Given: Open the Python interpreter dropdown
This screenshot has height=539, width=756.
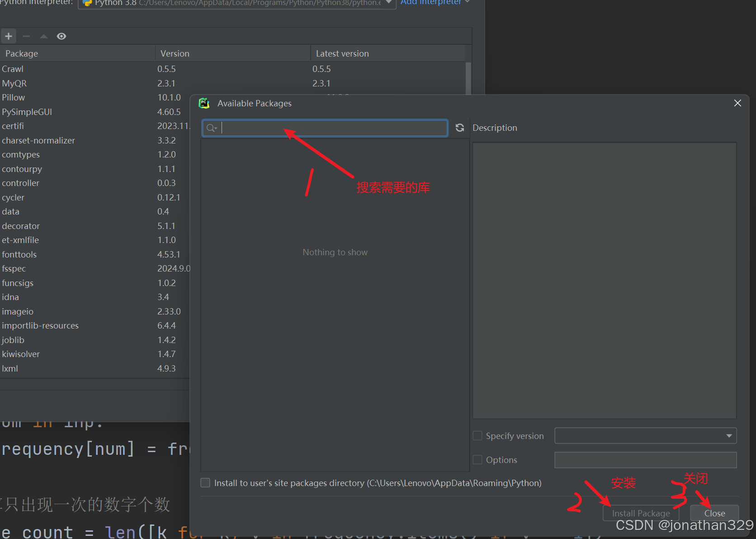Looking at the screenshot, I should click(x=237, y=3).
